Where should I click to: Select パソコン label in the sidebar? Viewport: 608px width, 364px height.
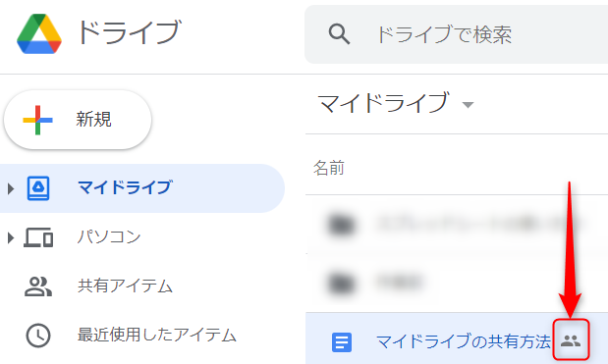click(x=109, y=236)
